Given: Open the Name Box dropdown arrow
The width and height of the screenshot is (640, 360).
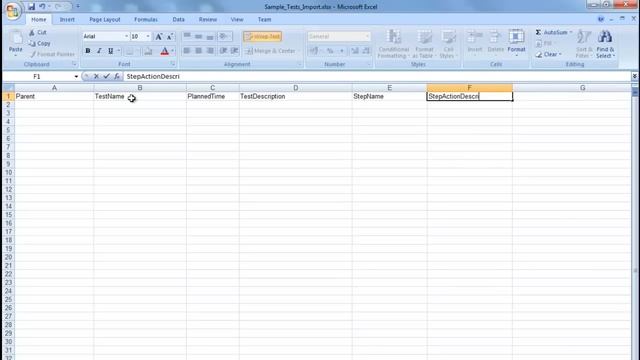Looking at the screenshot, I should [76, 76].
